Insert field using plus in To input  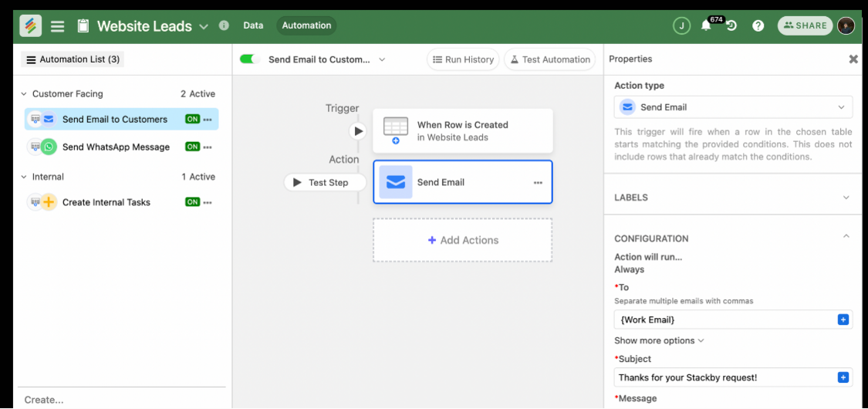pyautogui.click(x=843, y=320)
